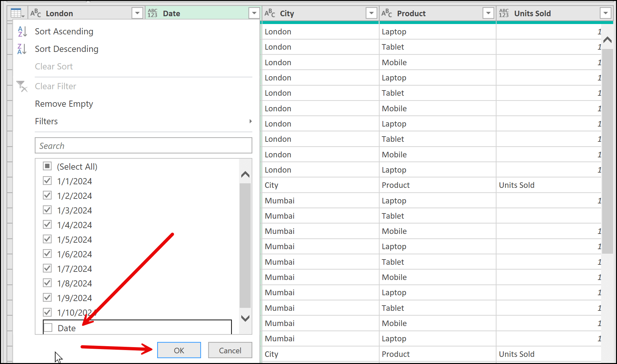Click the filter list scroll down arrow

246,318
